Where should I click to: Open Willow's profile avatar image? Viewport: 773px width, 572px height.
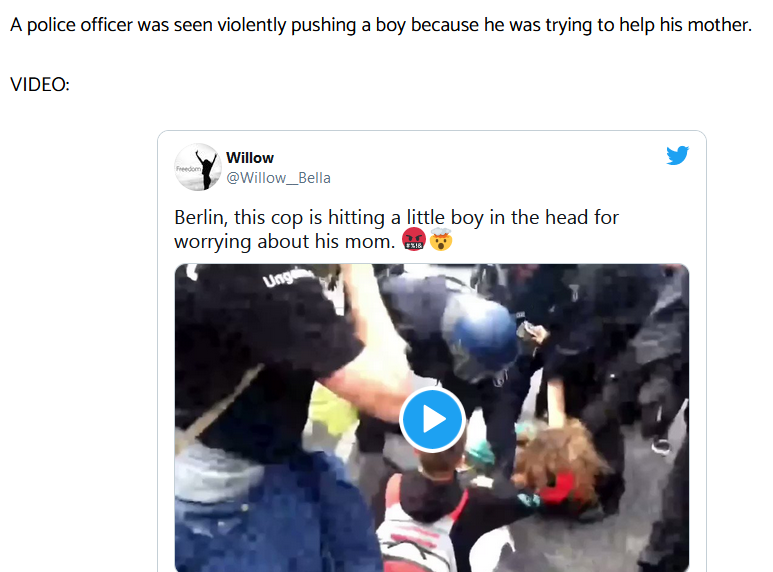pyautogui.click(x=198, y=167)
